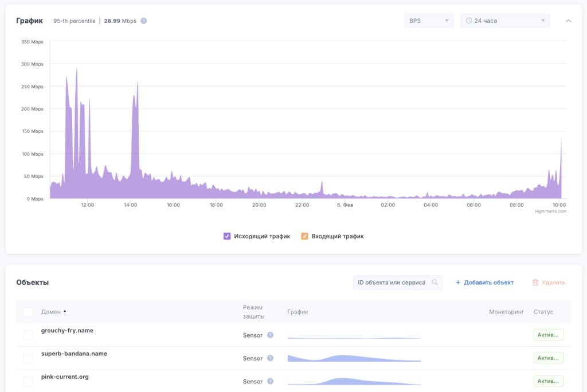Select all objects with header checkbox

[x=28, y=312]
